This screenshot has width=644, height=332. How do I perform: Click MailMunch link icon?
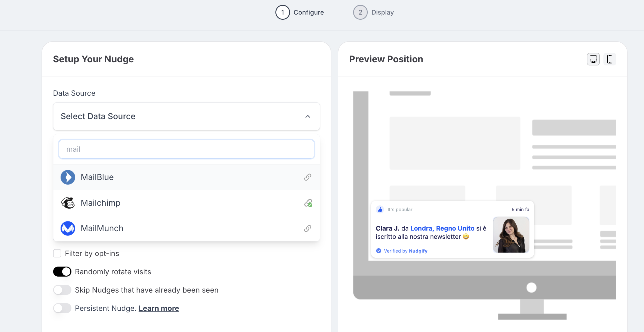coord(307,228)
